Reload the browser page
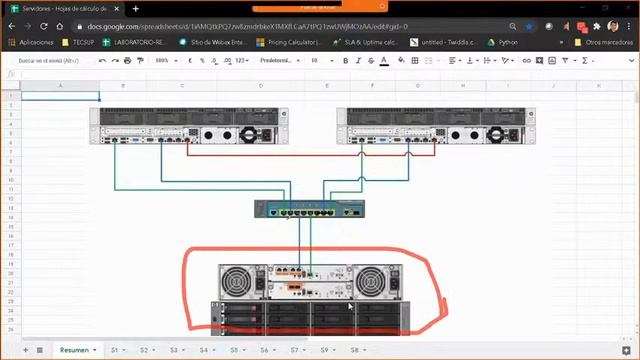This screenshot has width=640, height=360. [x=44, y=27]
